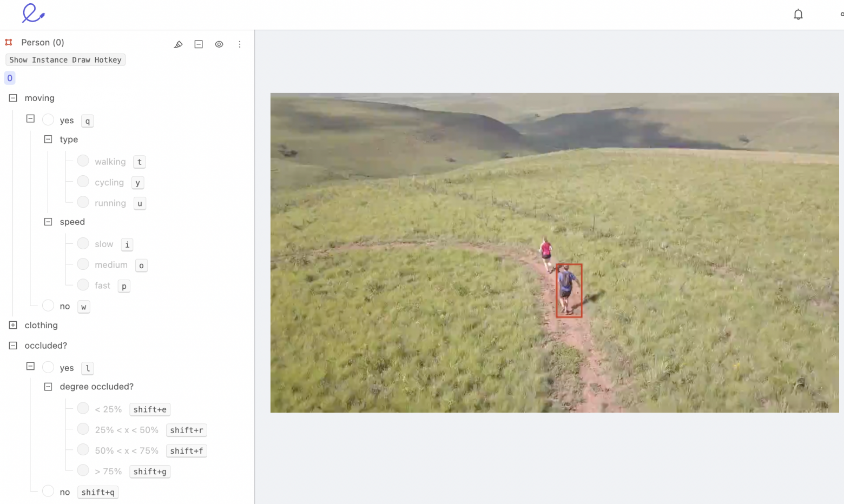Select yes radio for occluded?
The height and width of the screenshot is (504, 844).
pyautogui.click(x=48, y=367)
